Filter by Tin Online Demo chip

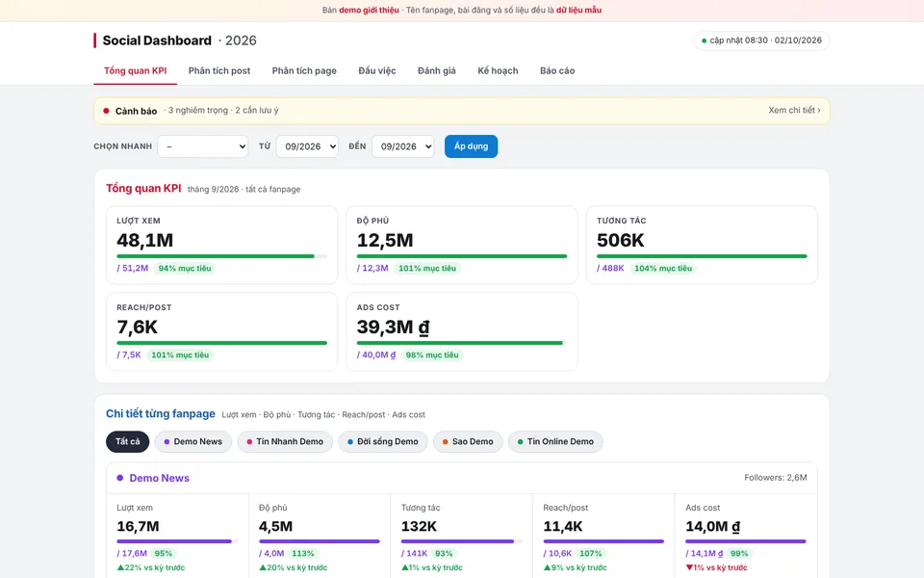555,442
